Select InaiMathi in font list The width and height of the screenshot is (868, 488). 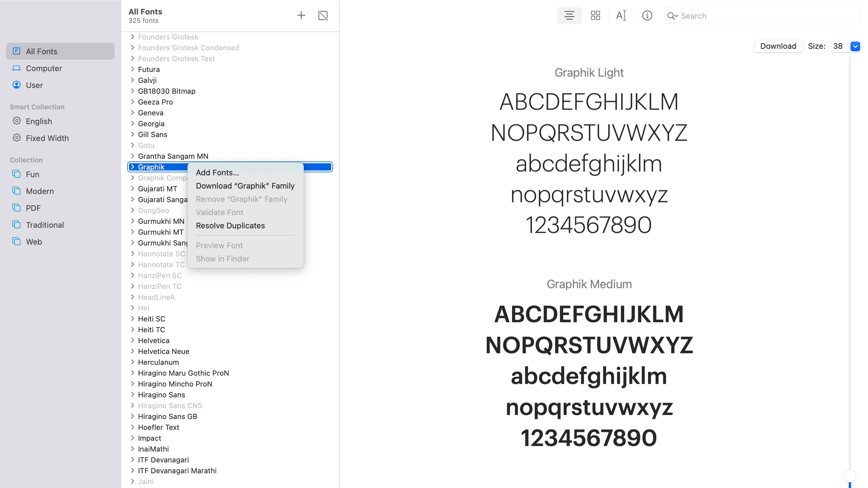coord(230,449)
